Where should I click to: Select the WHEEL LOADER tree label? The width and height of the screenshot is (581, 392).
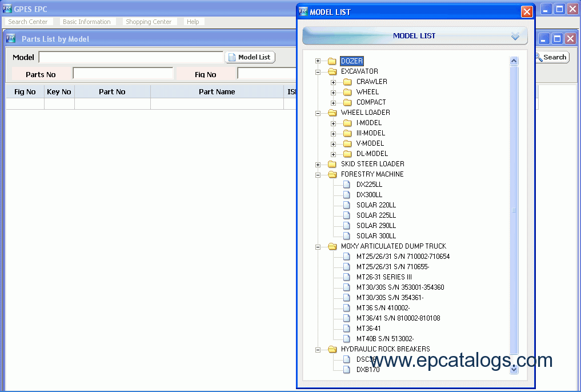366,113
